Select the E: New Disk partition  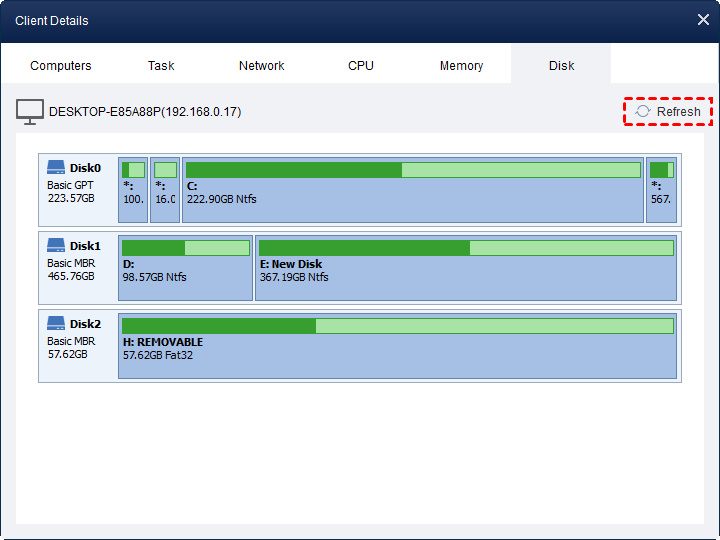tap(466, 268)
